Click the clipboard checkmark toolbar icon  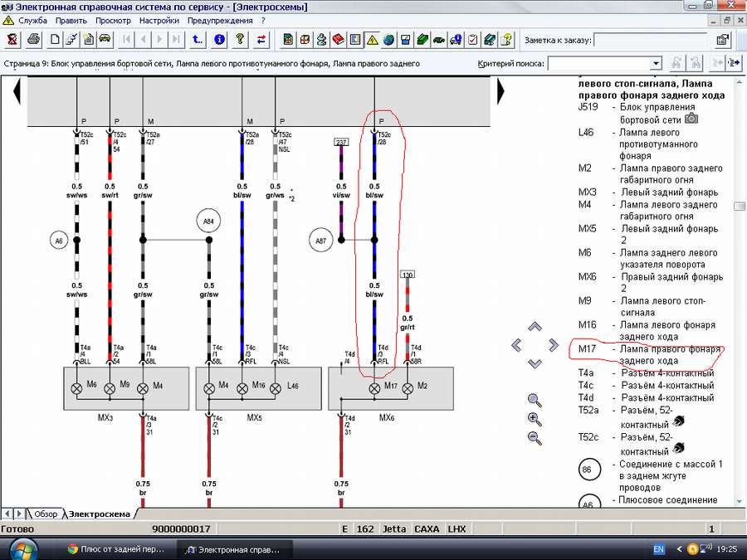pyautogui.click(x=472, y=40)
